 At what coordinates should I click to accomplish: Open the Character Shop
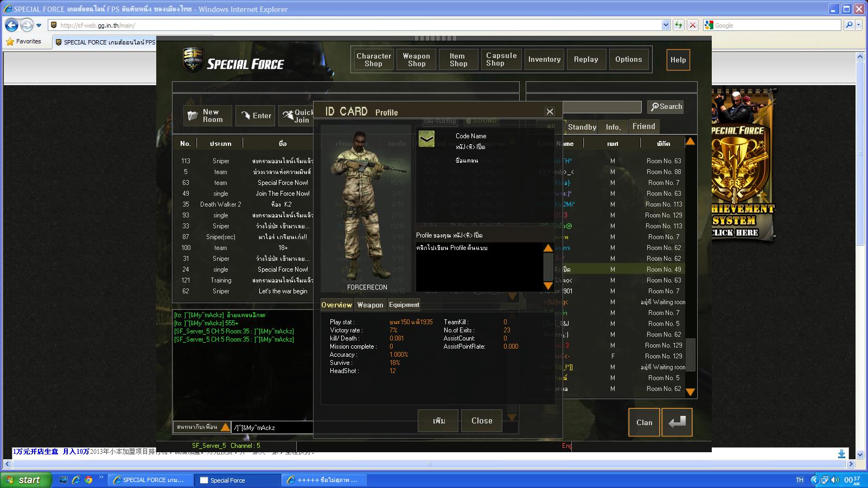point(373,60)
